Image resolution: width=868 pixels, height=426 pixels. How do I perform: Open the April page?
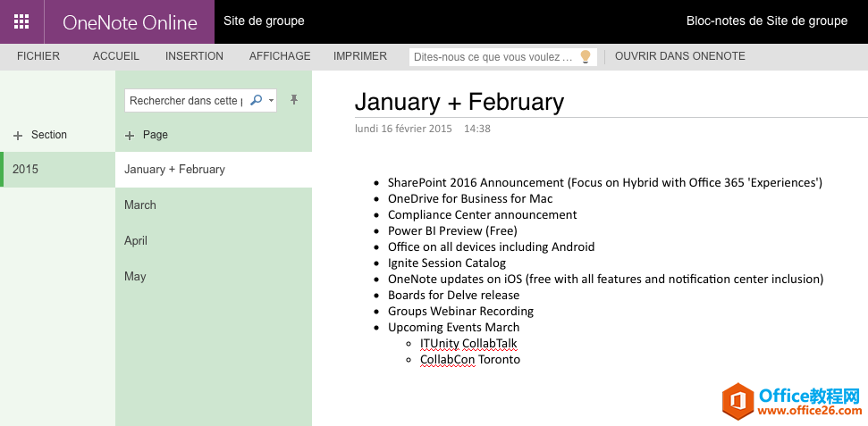(x=214, y=240)
